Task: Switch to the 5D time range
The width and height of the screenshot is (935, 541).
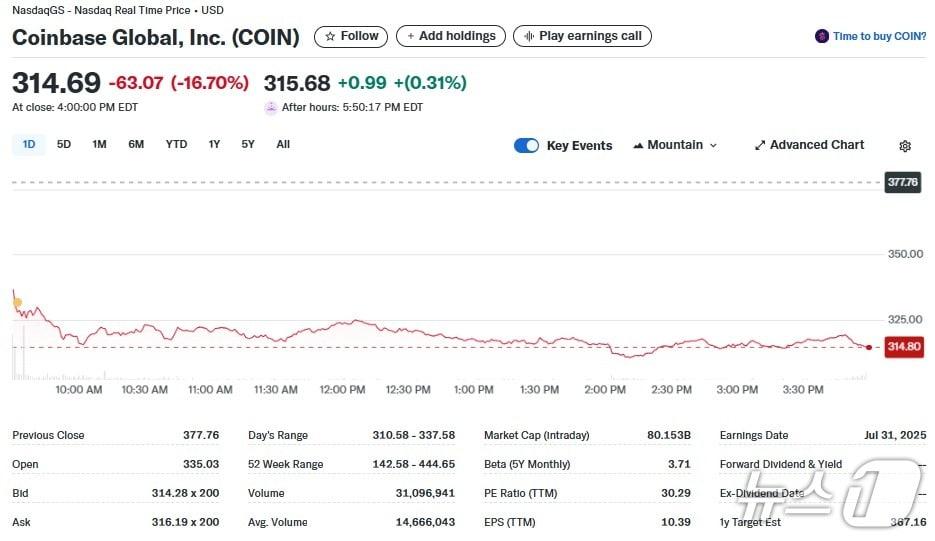Action: pos(64,144)
